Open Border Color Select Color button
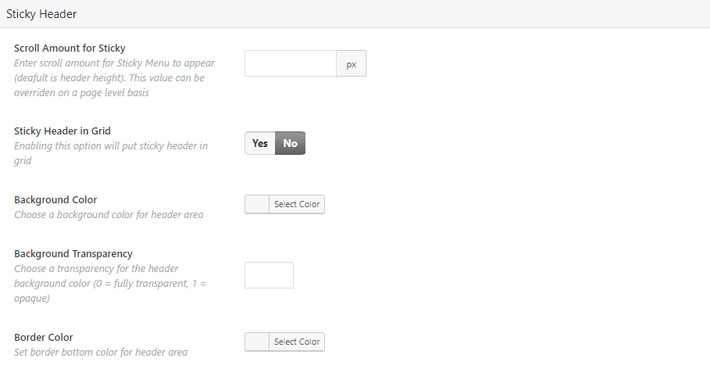Screen dimensions: 710x378 point(297,342)
